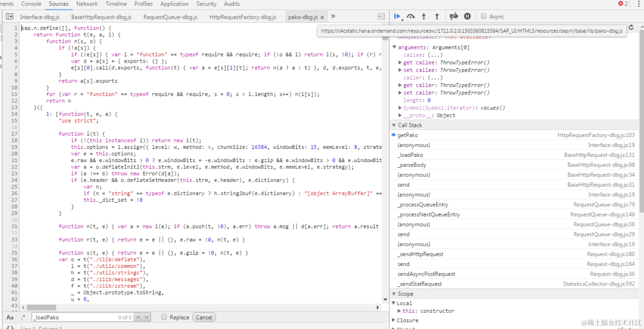Open the Timeline panel
644x329 pixels.
click(x=116, y=4)
